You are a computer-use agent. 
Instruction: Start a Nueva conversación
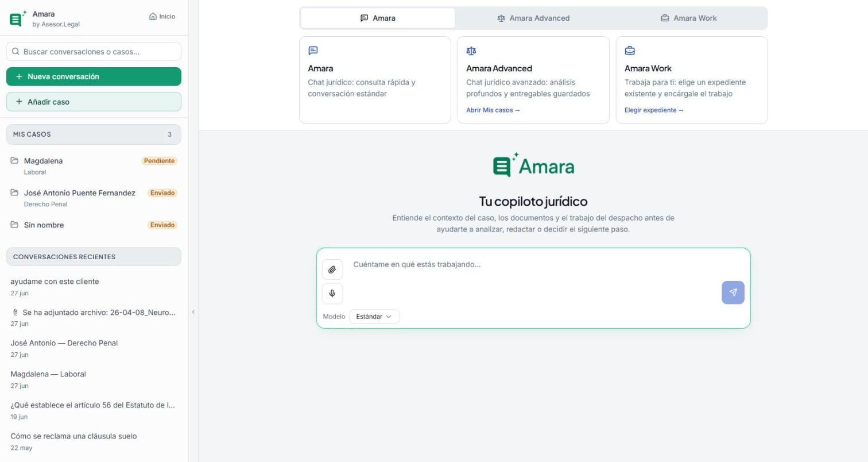coord(94,76)
